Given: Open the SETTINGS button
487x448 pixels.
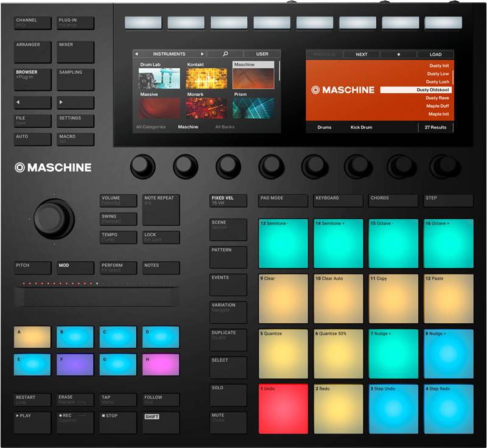Looking at the screenshot, I should point(75,121).
